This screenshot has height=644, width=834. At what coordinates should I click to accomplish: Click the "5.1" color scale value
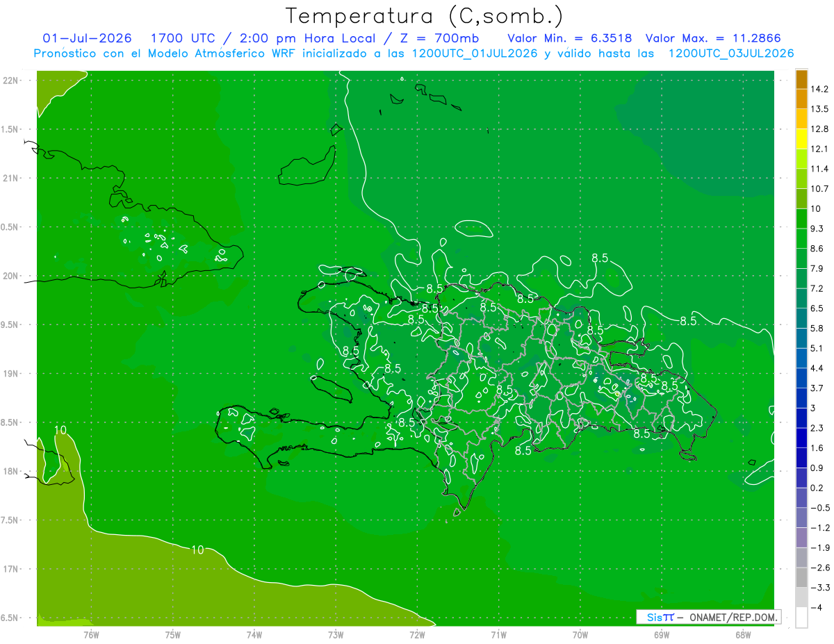817,348
